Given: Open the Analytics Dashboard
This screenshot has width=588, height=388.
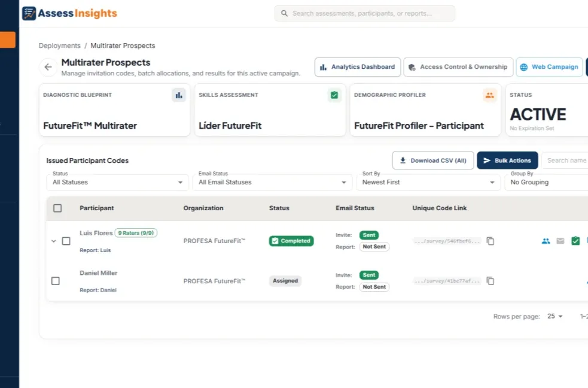Looking at the screenshot, I should [358, 67].
